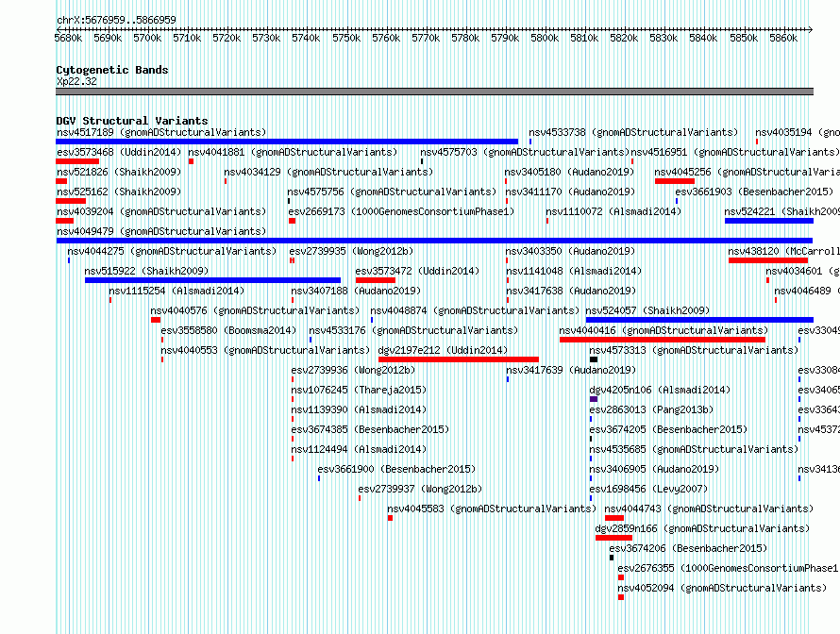Click red bar beneath esv3573472
This screenshot has height=634, width=840.
tap(376, 280)
